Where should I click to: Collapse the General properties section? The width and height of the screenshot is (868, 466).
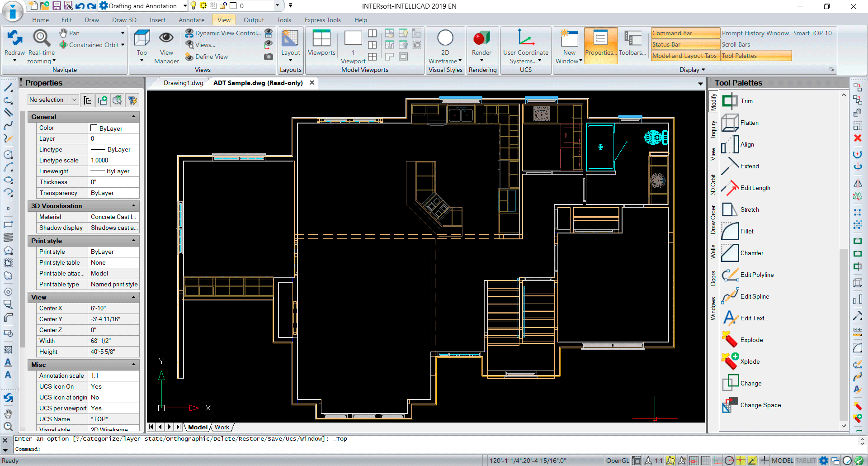click(x=133, y=117)
